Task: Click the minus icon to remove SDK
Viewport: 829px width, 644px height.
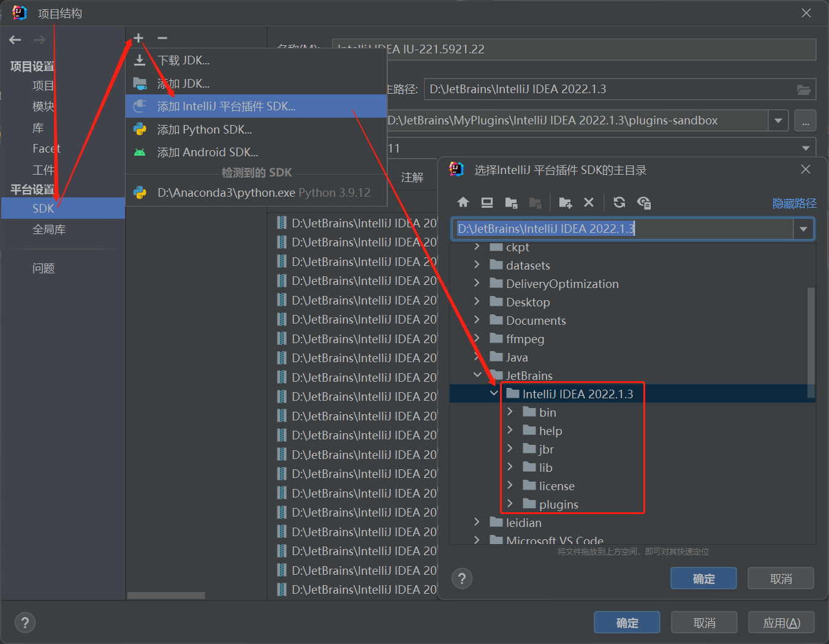Action: [x=162, y=38]
